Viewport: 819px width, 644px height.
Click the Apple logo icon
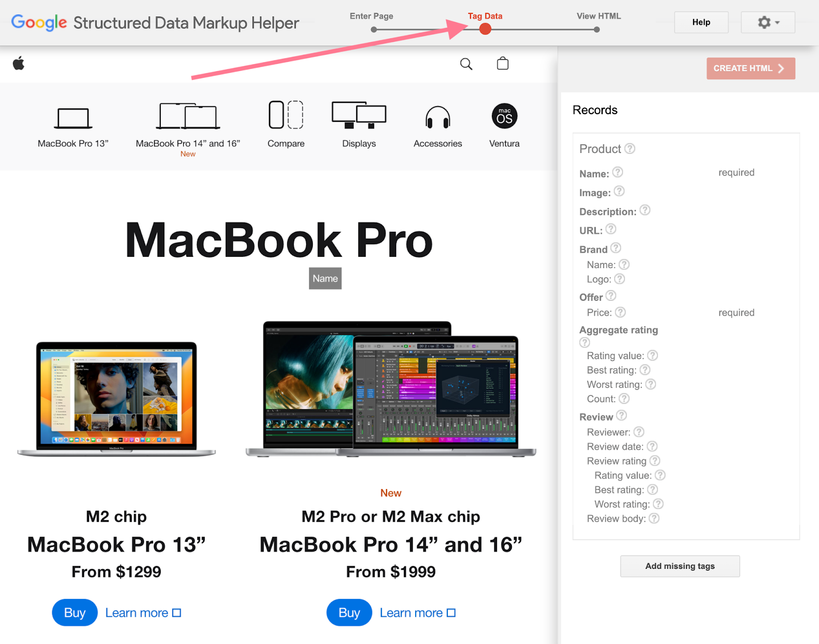tap(19, 63)
